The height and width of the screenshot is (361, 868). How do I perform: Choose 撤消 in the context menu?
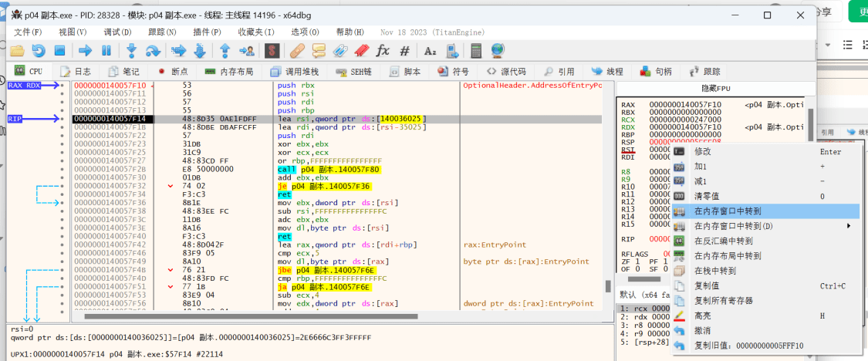tap(765, 331)
